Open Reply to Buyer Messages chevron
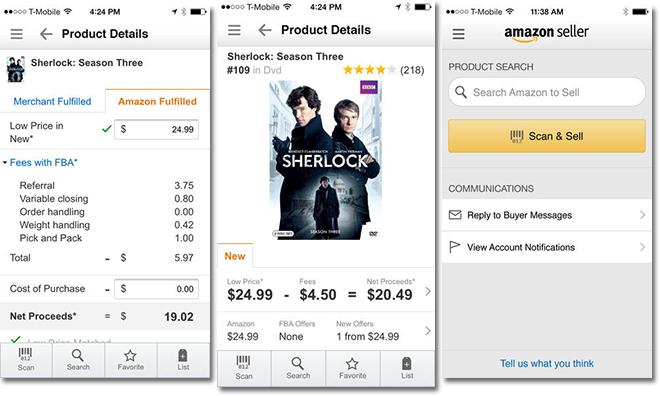660x396 pixels. 642,215
